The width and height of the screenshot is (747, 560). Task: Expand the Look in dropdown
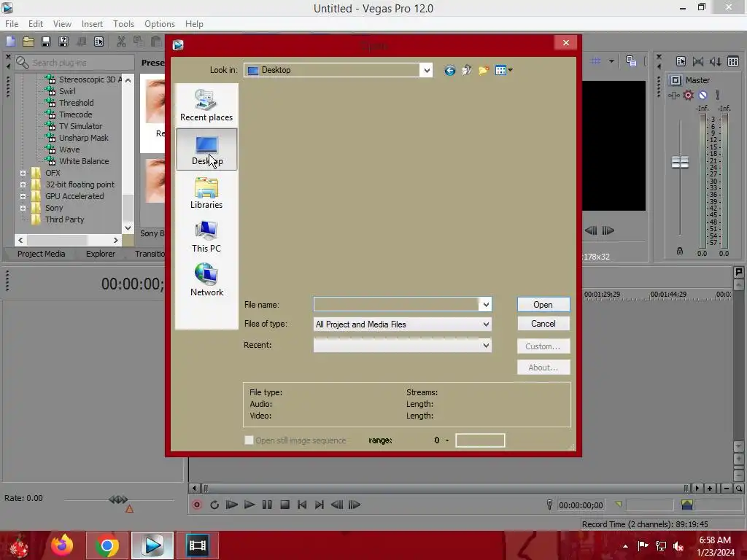426,71
